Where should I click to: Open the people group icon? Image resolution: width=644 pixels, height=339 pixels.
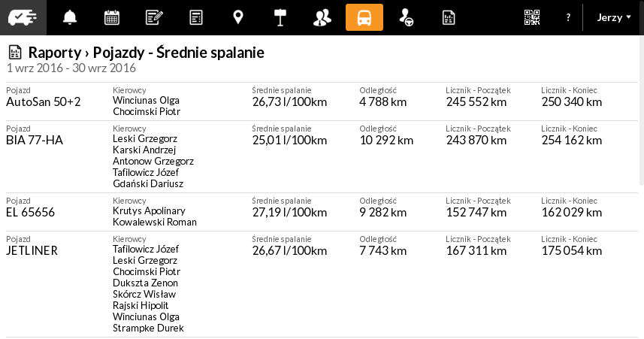click(322, 17)
